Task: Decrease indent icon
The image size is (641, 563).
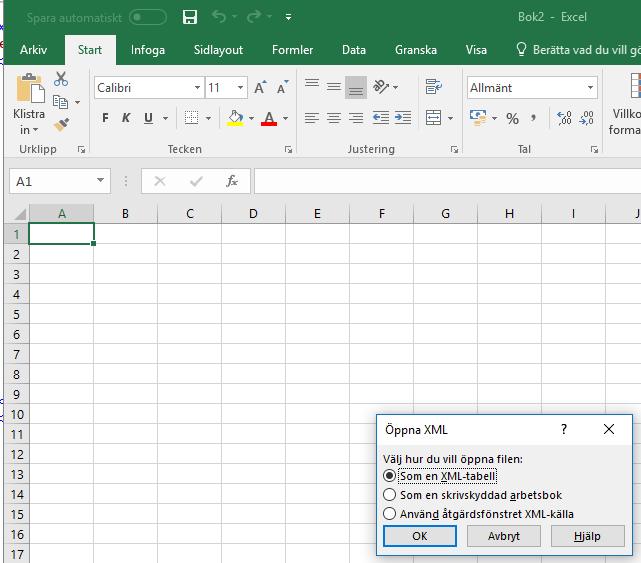Action: point(381,118)
